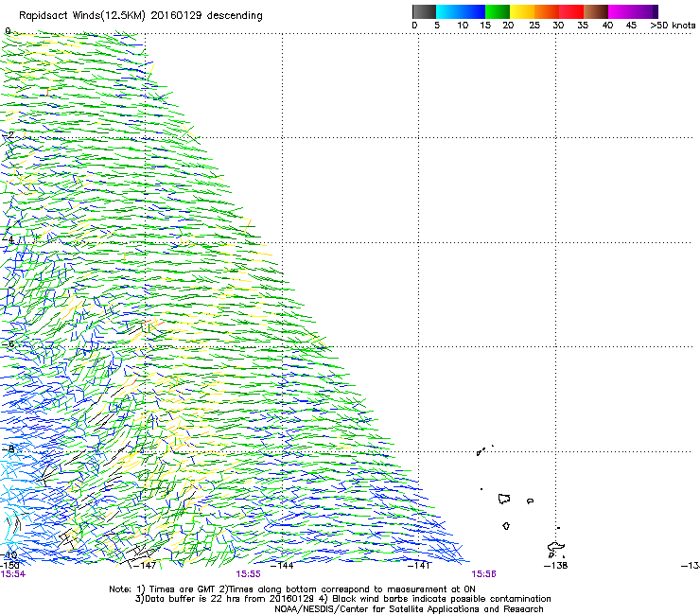Click the legend number 45

coord(631,26)
